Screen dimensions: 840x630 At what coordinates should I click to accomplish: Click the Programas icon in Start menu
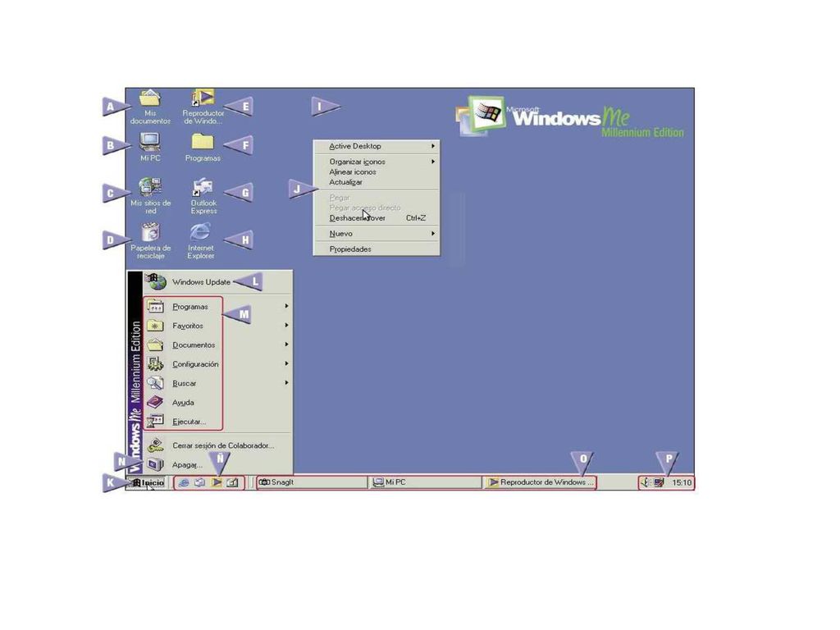point(155,307)
